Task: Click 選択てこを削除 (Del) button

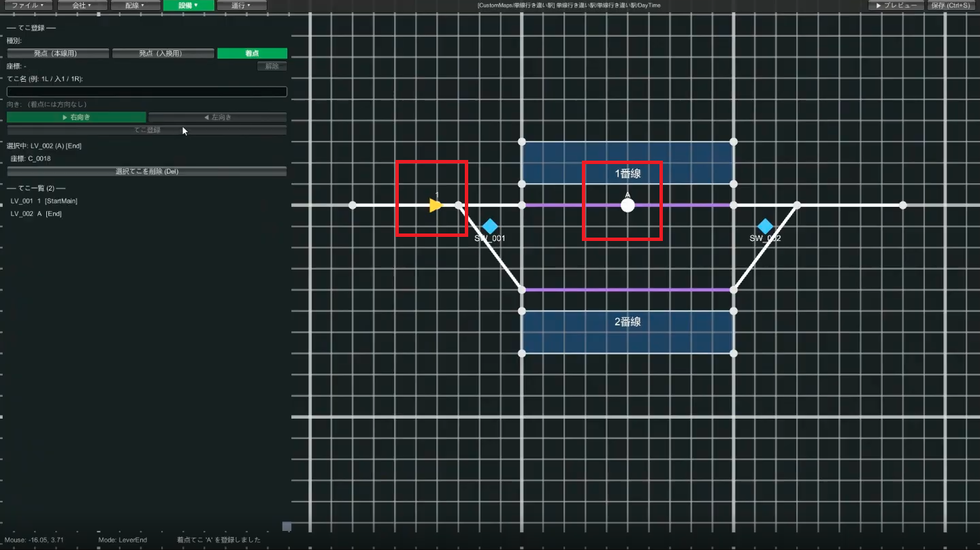Action: [147, 172]
